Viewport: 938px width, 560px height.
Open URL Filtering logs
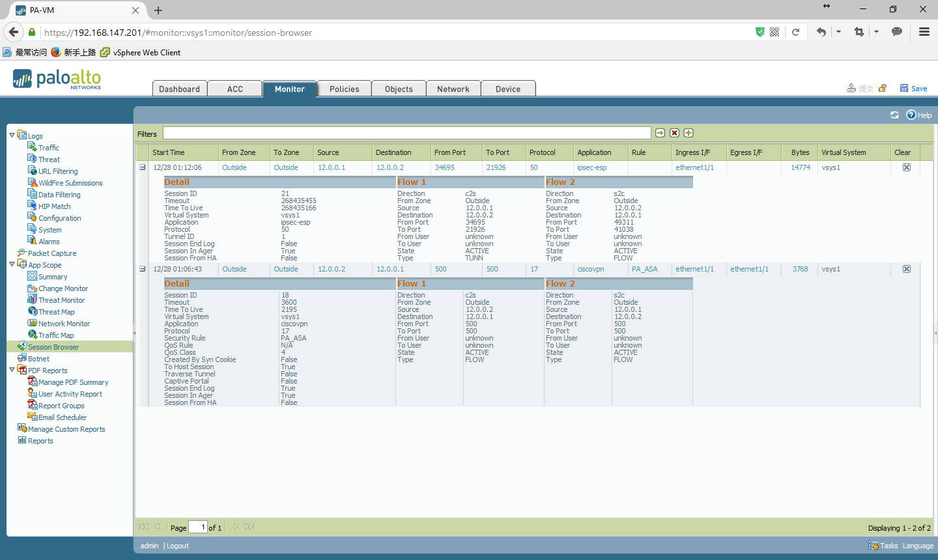[x=58, y=171]
